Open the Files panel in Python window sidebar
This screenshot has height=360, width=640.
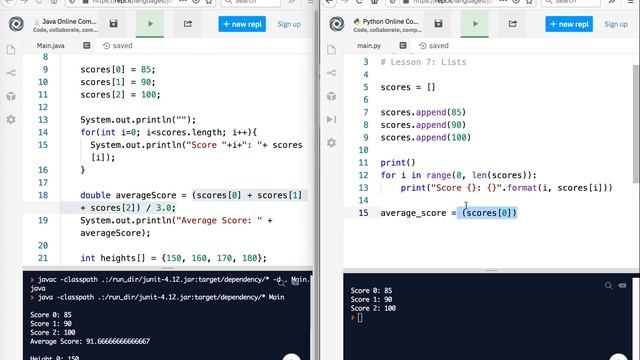point(331,50)
